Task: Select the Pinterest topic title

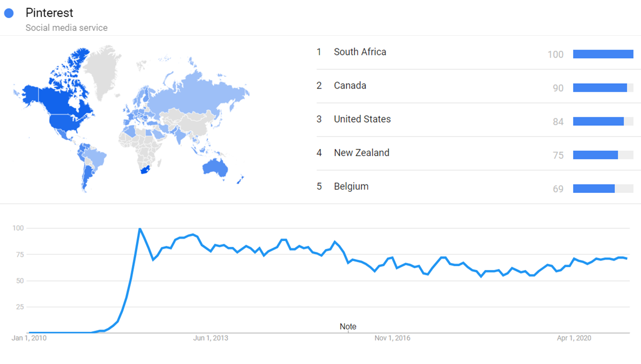Action: 49,13
